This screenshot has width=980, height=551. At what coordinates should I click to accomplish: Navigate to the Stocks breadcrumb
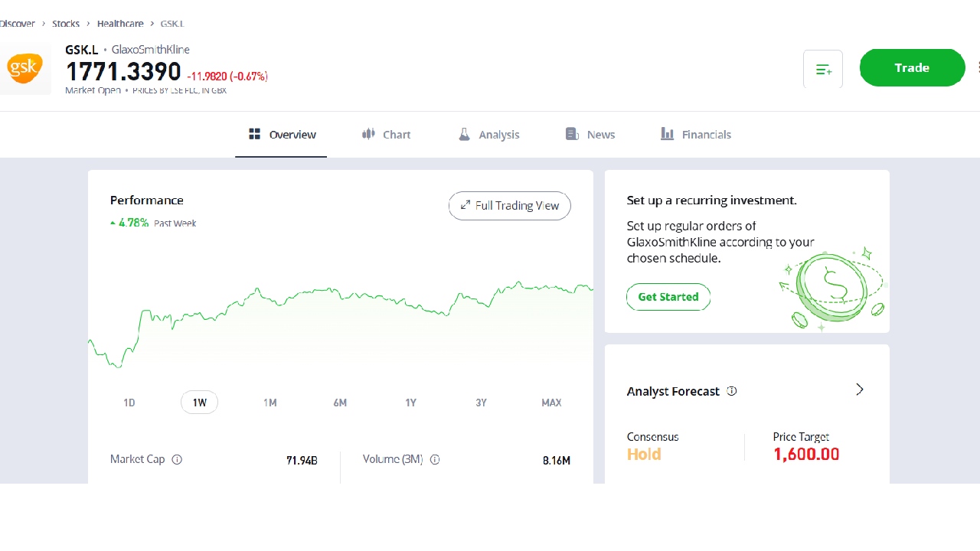[x=66, y=24]
